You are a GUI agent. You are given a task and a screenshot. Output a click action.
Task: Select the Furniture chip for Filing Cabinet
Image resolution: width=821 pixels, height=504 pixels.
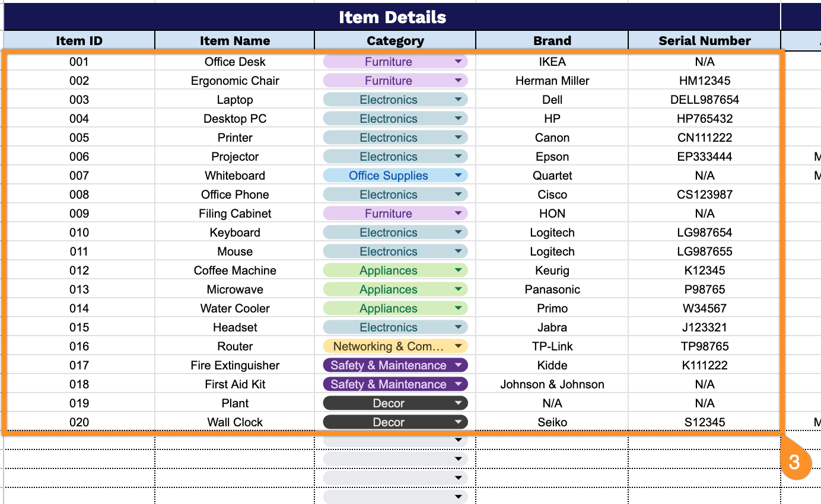[x=389, y=213]
